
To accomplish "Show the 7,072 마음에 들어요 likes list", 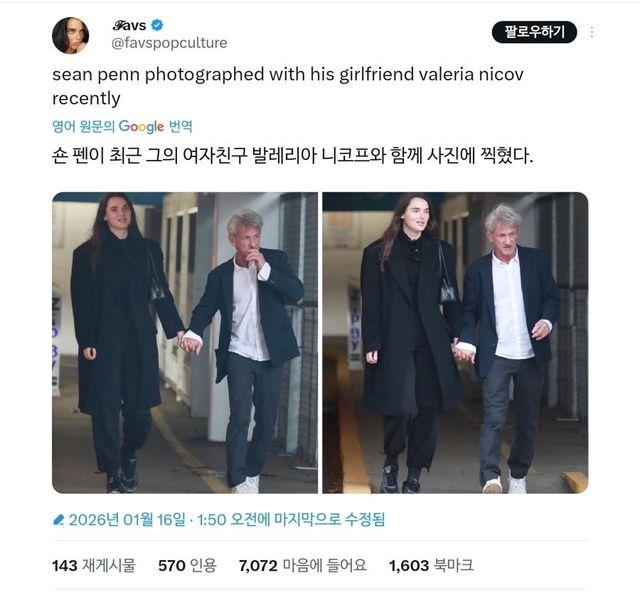I will [302, 566].
